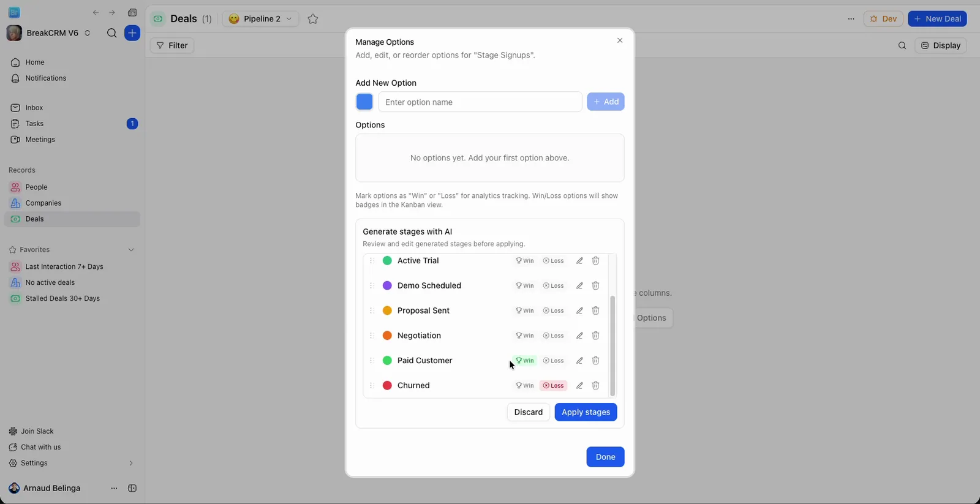Screen dimensions: 980x504
Task: Click the edit pencil for Churned stage
Action: pos(579,386)
